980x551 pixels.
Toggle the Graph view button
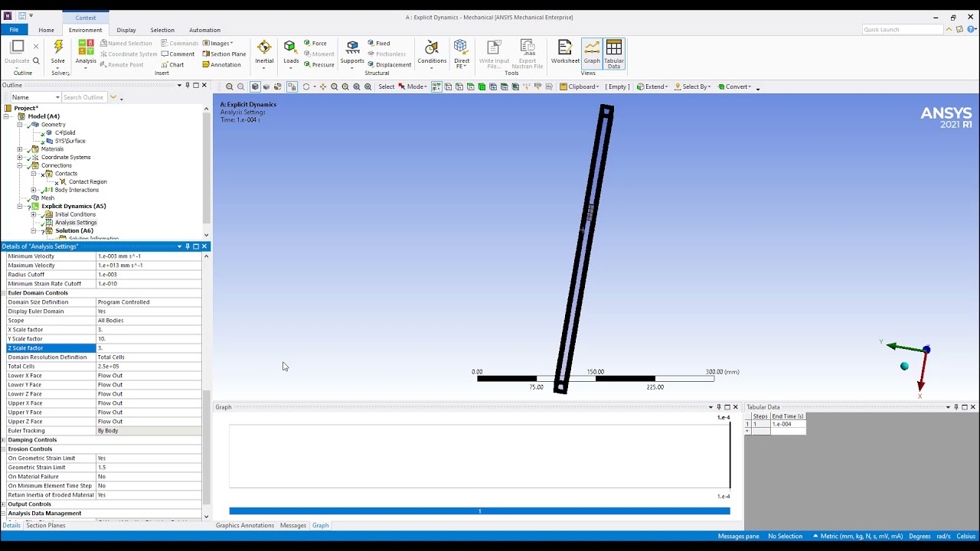point(592,53)
